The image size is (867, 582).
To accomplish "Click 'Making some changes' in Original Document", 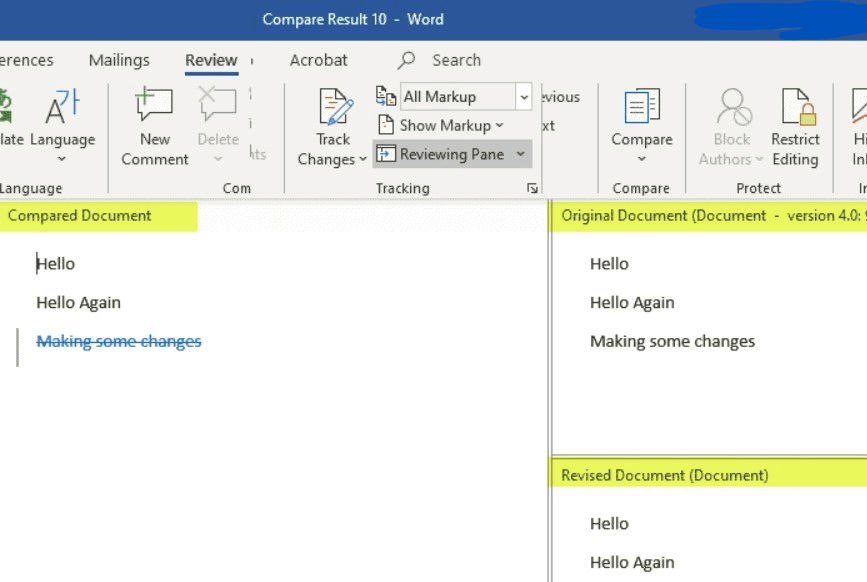I will pos(672,341).
